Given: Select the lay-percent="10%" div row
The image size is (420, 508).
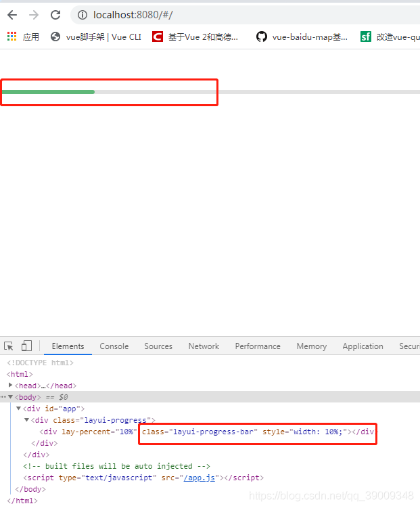Looking at the screenshot, I should coord(209,432).
